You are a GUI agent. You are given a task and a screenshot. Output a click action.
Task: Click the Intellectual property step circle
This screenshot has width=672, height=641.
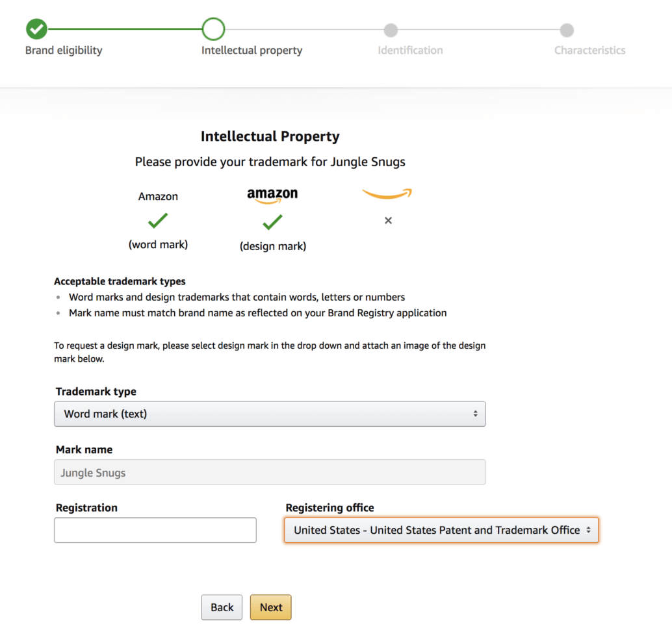[213, 29]
